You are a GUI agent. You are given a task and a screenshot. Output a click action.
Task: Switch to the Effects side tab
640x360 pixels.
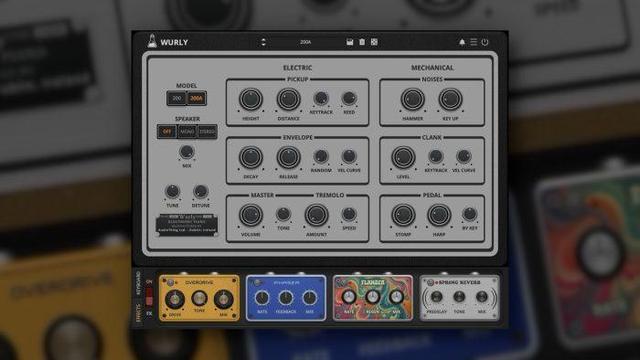pos(138,313)
